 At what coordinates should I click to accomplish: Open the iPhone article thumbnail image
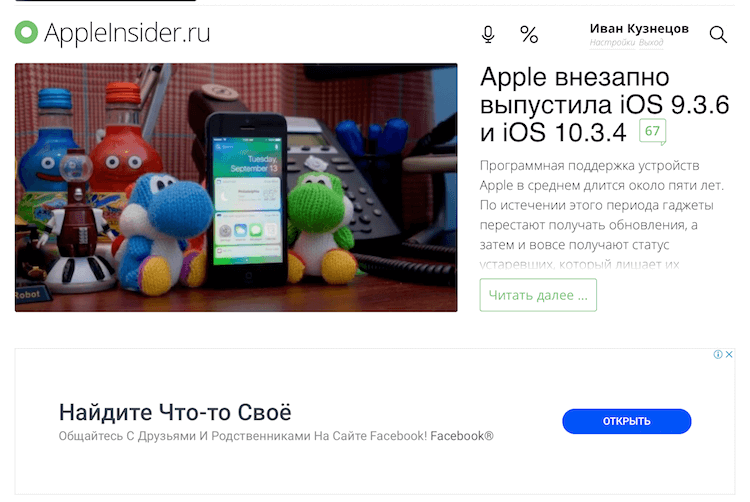point(236,187)
